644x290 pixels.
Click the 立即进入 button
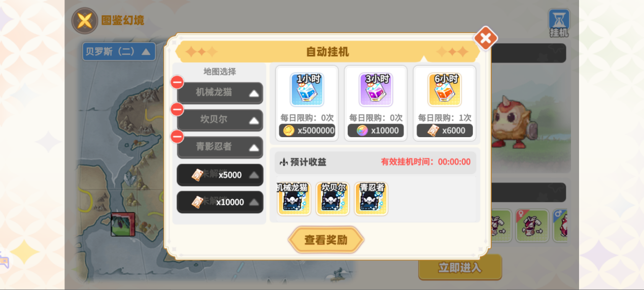(460, 267)
